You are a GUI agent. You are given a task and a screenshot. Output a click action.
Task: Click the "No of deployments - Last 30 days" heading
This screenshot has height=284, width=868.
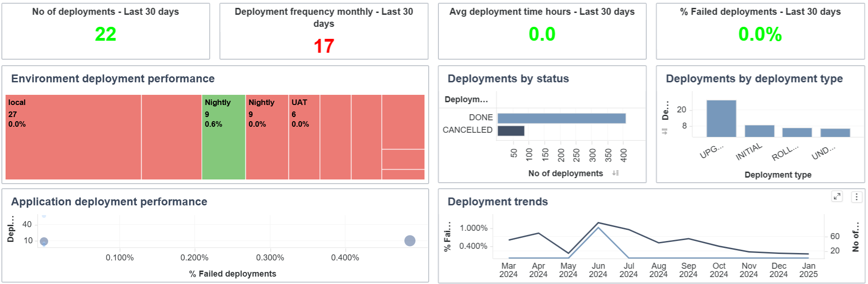[106, 12]
